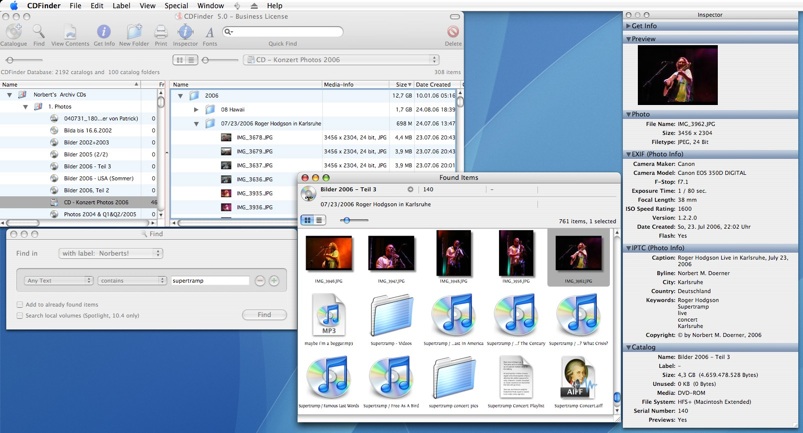
Task: Toggle toolbar with the pill button
Action: tap(455, 16)
